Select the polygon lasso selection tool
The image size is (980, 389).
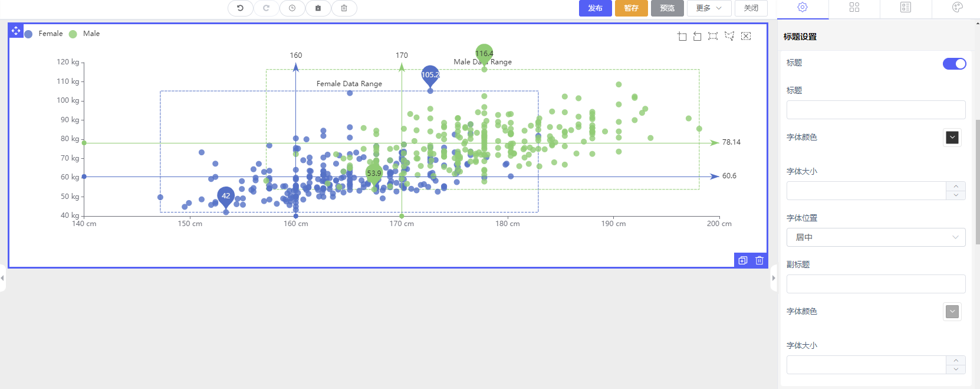pos(729,37)
